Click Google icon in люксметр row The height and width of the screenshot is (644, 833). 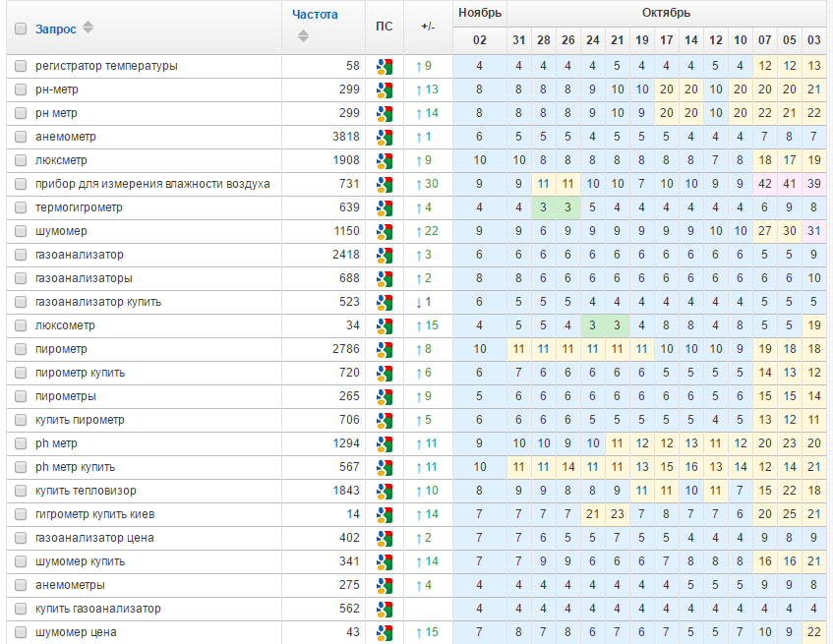click(385, 160)
